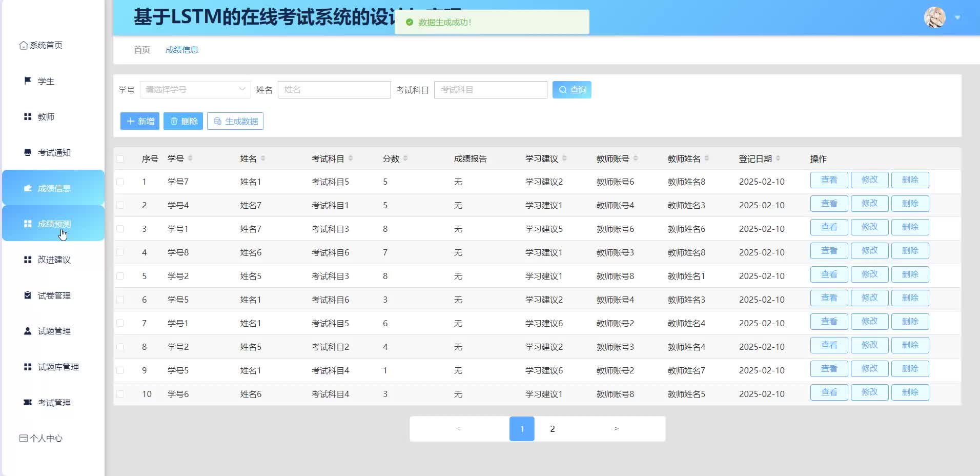Viewport: 980px width, 476px height.
Task: Click the home icon beside 系统首页
Action: coord(23,46)
